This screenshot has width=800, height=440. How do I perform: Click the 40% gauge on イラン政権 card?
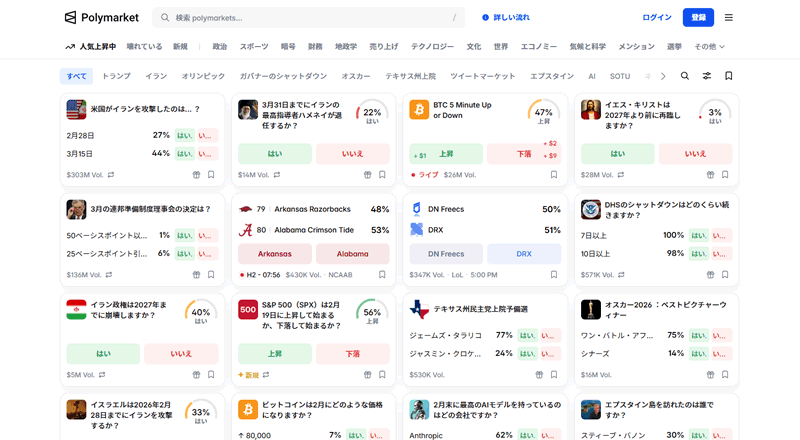point(201,312)
